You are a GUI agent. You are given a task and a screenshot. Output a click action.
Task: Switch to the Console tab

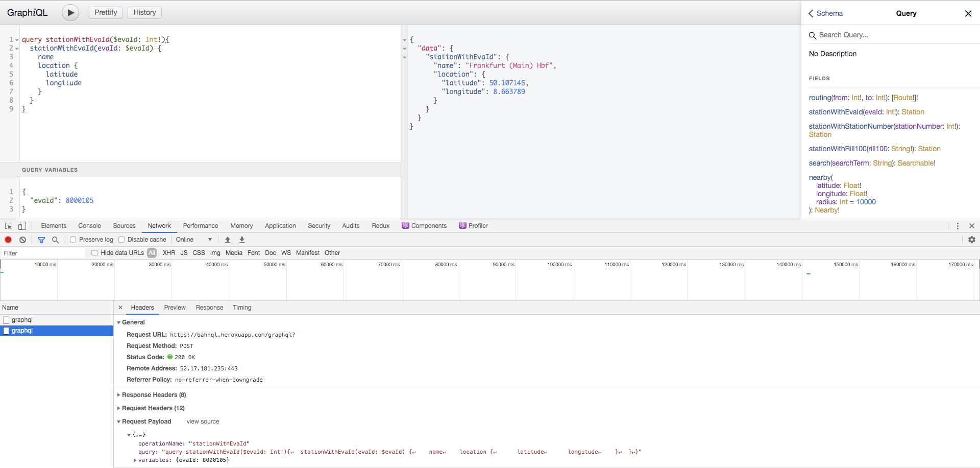(89, 226)
